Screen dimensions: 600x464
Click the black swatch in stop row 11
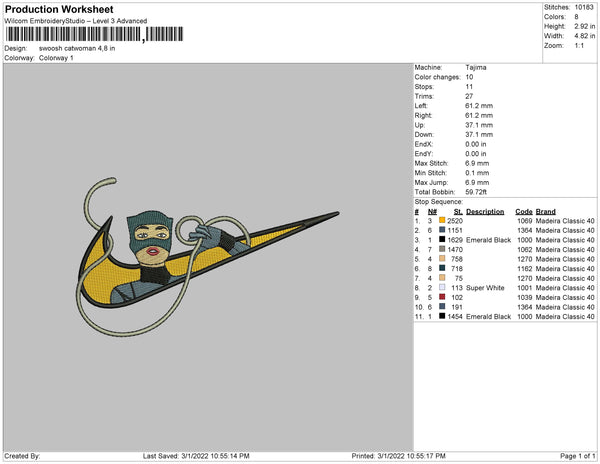(442, 316)
